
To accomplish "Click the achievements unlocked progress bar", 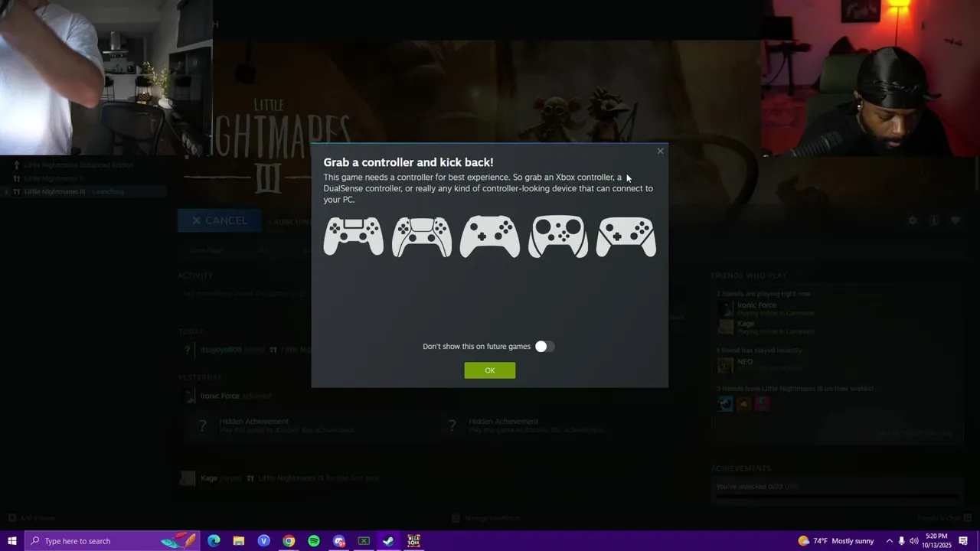I will coord(836,497).
